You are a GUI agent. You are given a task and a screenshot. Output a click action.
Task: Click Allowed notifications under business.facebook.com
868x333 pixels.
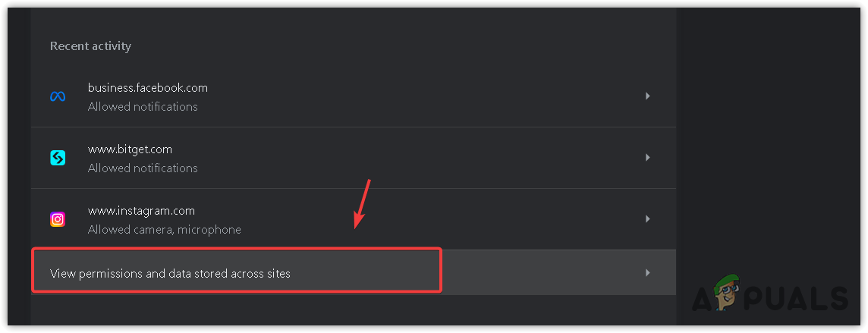tap(143, 107)
